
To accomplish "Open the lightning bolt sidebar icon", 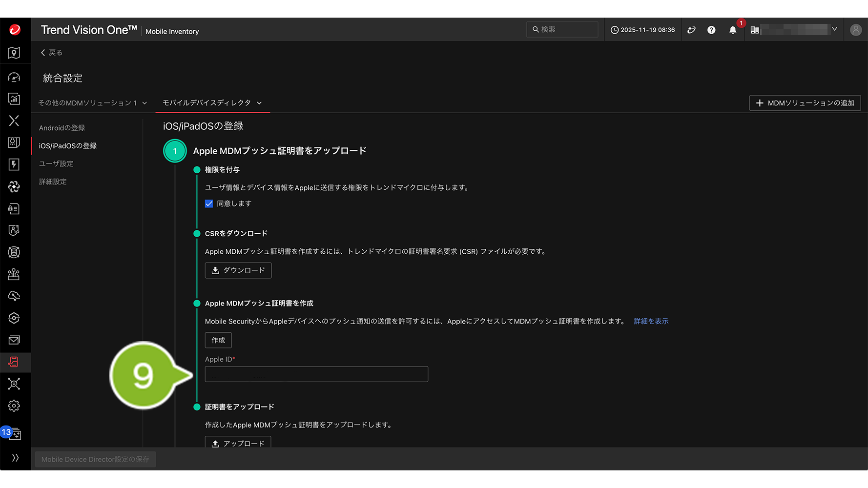I will 14,164.
